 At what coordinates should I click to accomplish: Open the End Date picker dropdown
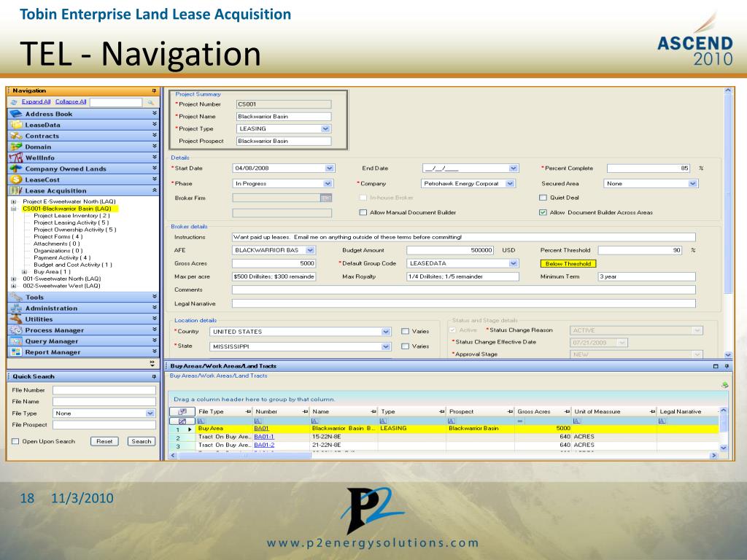(513, 168)
